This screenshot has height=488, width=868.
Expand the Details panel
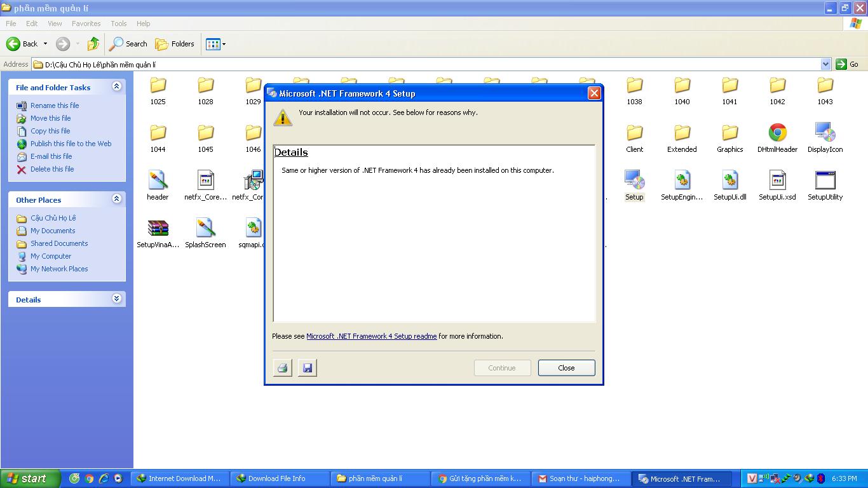click(116, 299)
